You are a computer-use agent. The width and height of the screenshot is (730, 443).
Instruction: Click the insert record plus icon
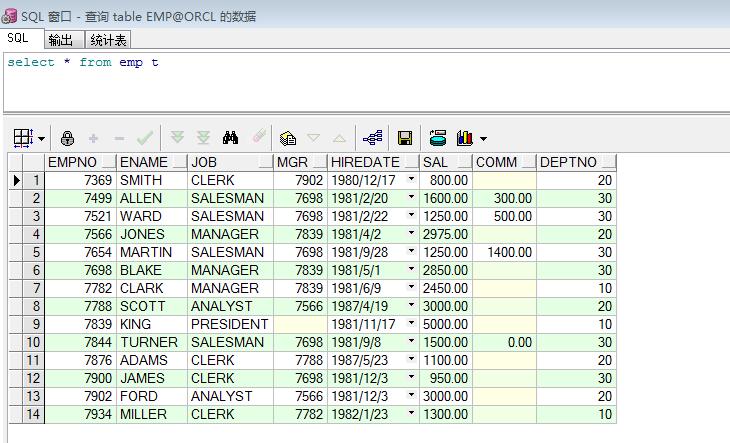pos(93,138)
